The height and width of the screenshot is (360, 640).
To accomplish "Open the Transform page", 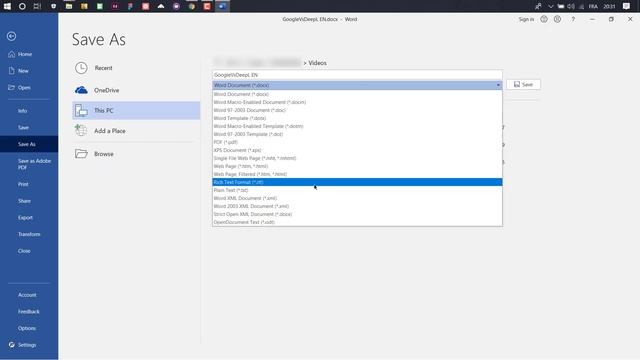I will point(29,234).
